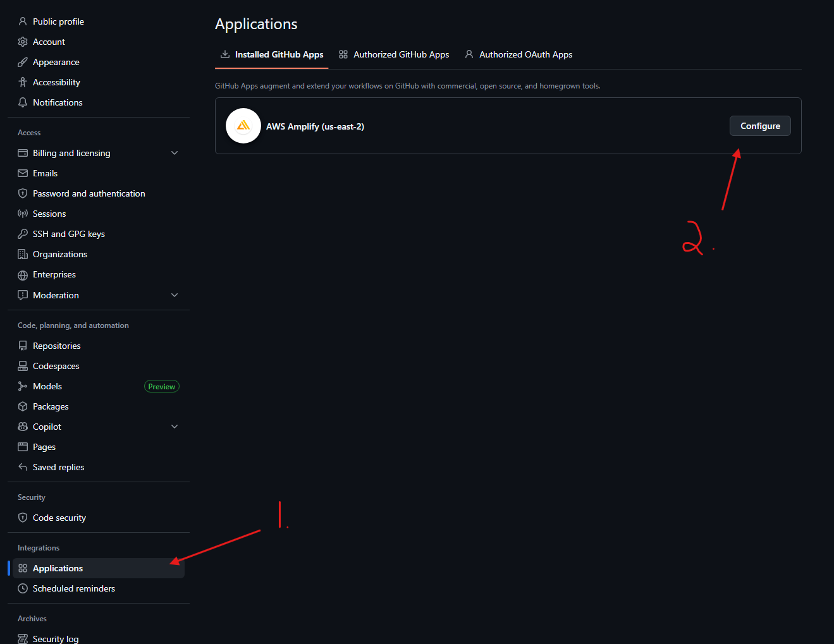Click the Saved replies arrow icon
Image resolution: width=834 pixels, height=644 pixels.
[22, 466]
